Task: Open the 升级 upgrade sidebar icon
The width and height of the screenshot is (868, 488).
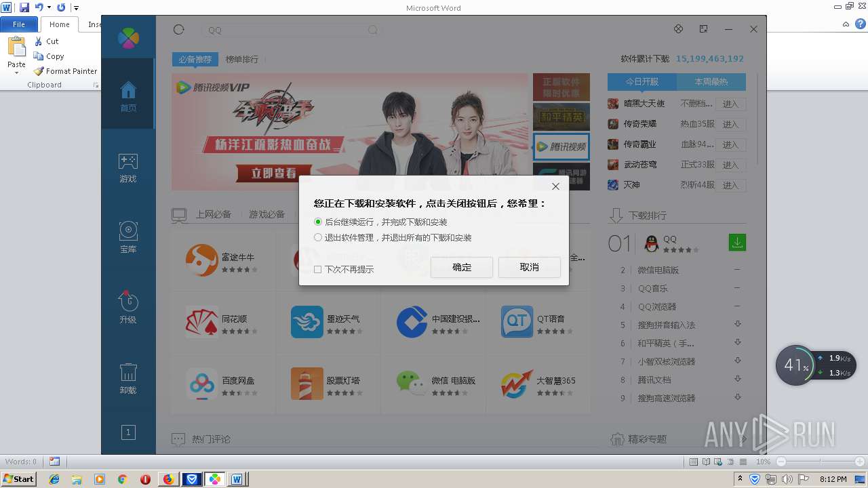Action: 128,308
